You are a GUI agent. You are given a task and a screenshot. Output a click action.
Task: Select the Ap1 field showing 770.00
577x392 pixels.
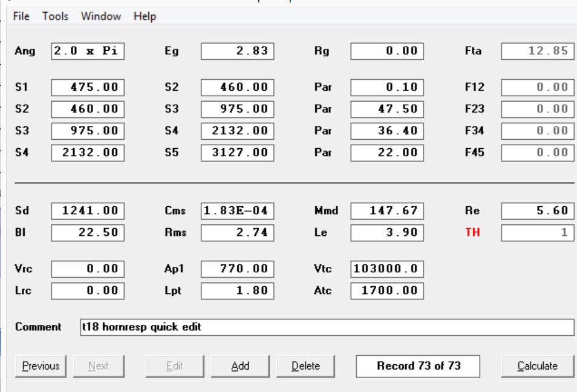click(x=237, y=269)
